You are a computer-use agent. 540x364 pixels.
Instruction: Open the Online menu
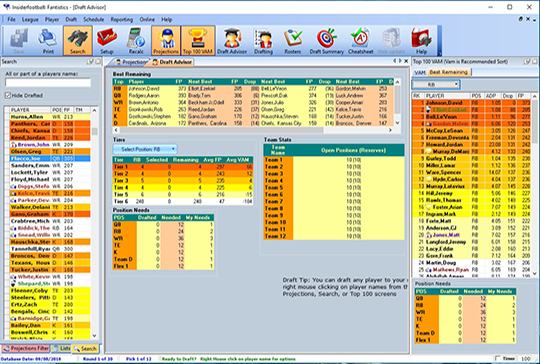pyautogui.click(x=147, y=19)
